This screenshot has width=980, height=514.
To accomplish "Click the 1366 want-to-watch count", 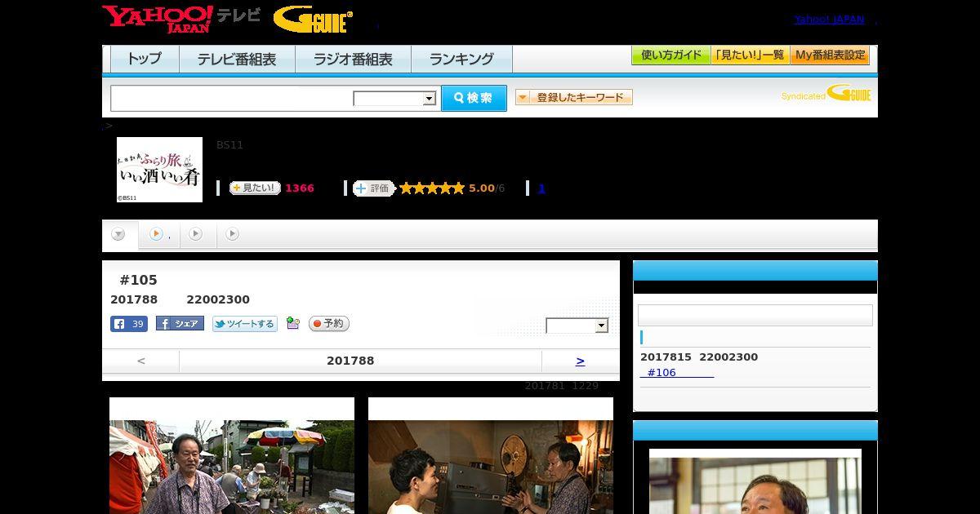I will click(x=300, y=188).
